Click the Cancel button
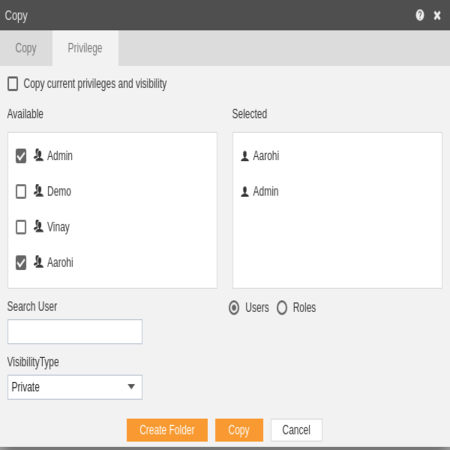The width and height of the screenshot is (450, 450). pos(296,430)
